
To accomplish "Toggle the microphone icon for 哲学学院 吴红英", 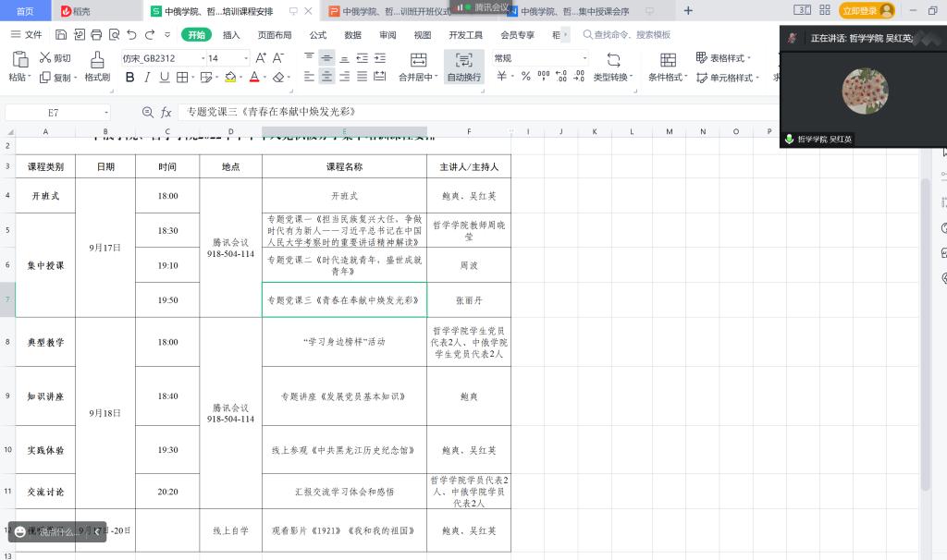I will point(789,140).
